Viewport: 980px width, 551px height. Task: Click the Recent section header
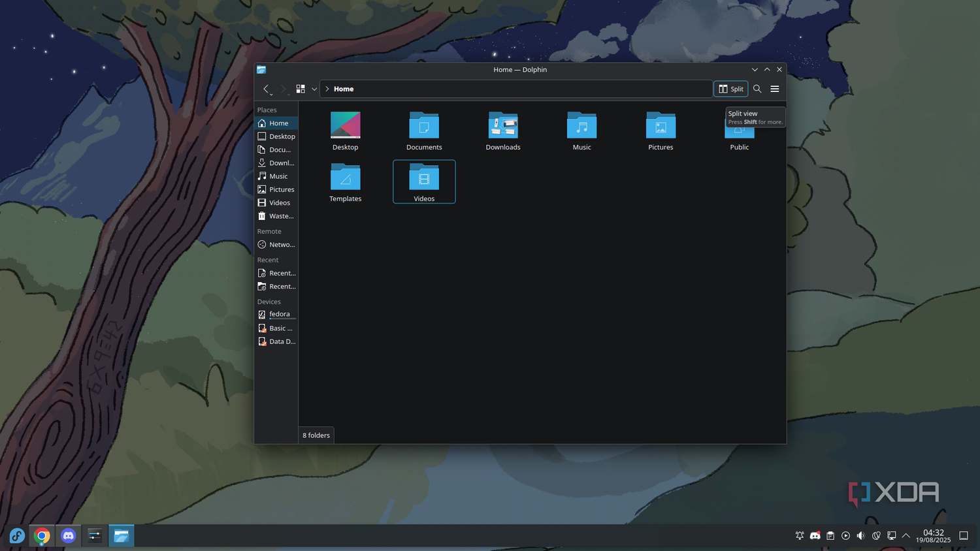tap(268, 260)
